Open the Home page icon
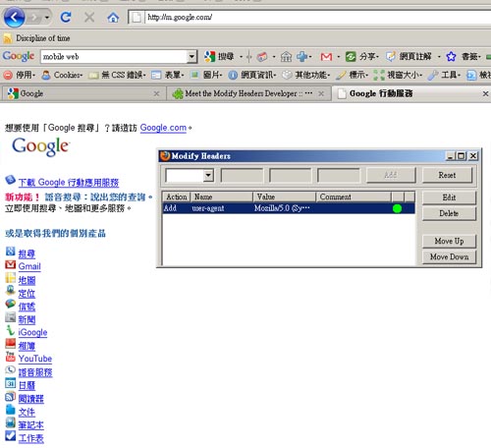491x448 pixels. point(113,18)
